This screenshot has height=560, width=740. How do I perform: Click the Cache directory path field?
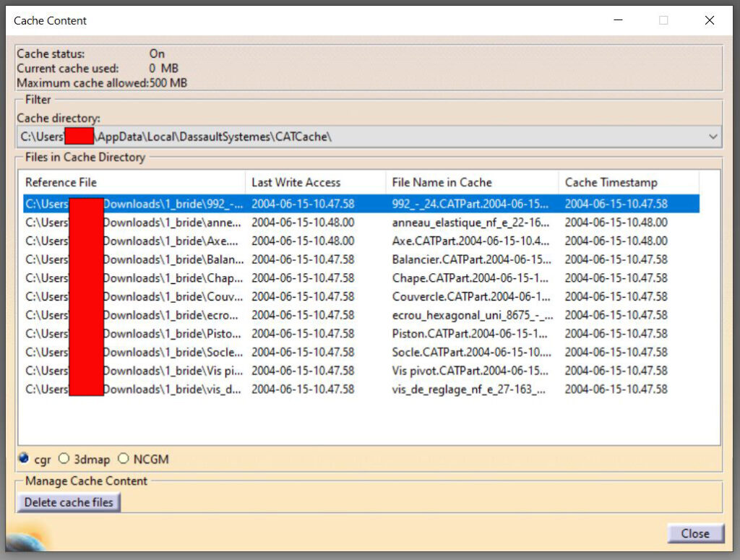coord(361,137)
